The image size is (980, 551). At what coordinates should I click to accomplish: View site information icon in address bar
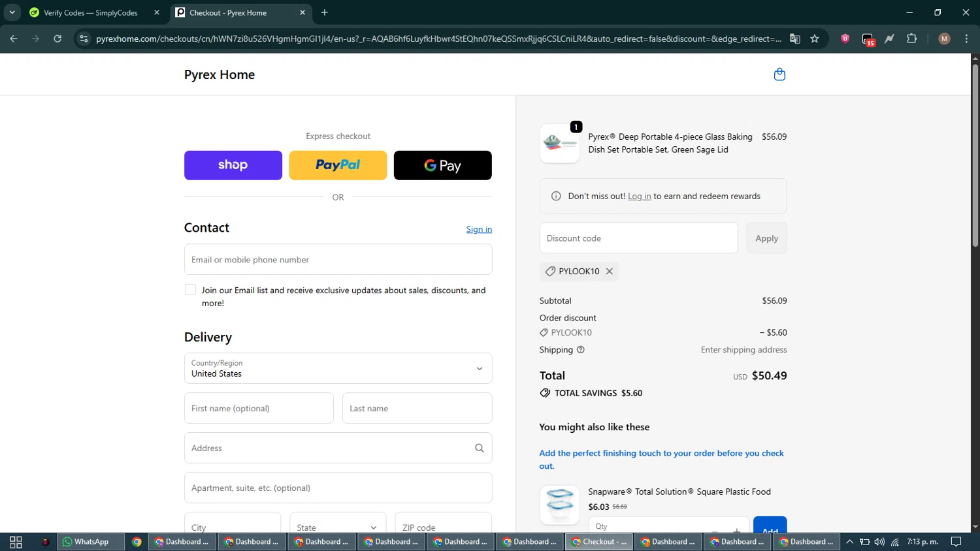[84, 39]
